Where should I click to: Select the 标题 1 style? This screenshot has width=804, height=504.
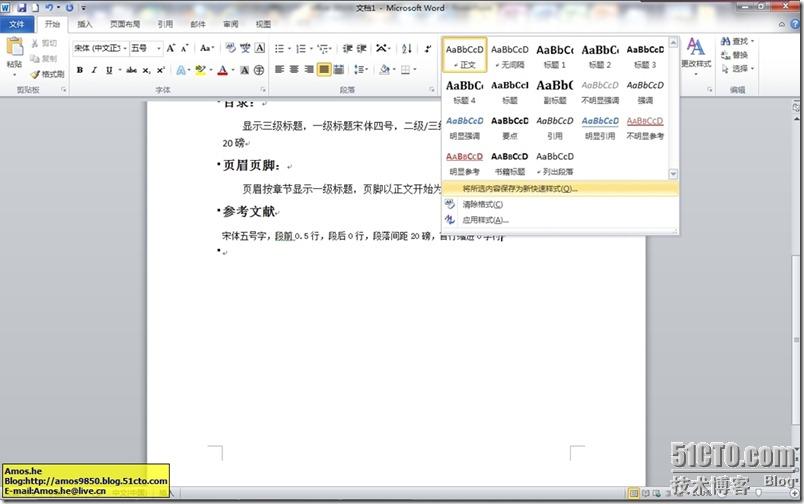(555, 55)
